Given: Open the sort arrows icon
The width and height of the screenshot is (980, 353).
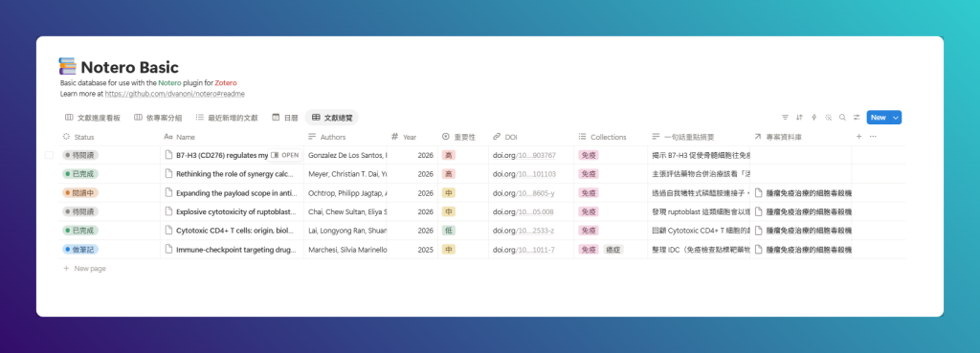Looking at the screenshot, I should click(799, 118).
